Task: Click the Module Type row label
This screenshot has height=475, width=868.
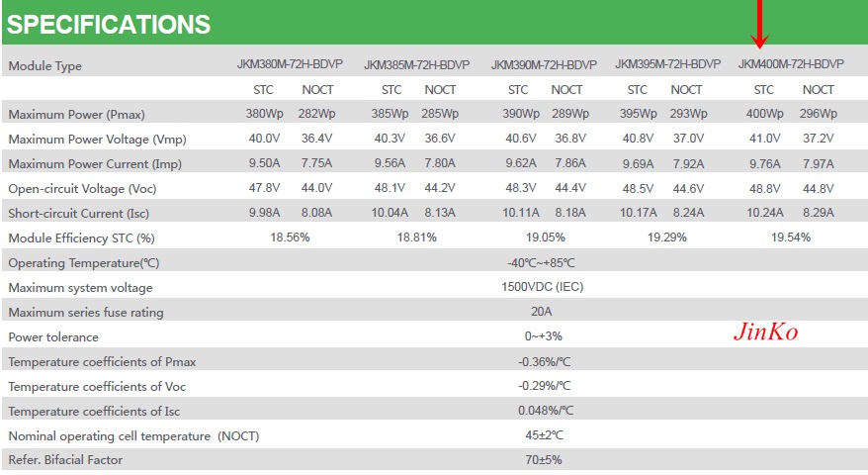Action: [44, 66]
